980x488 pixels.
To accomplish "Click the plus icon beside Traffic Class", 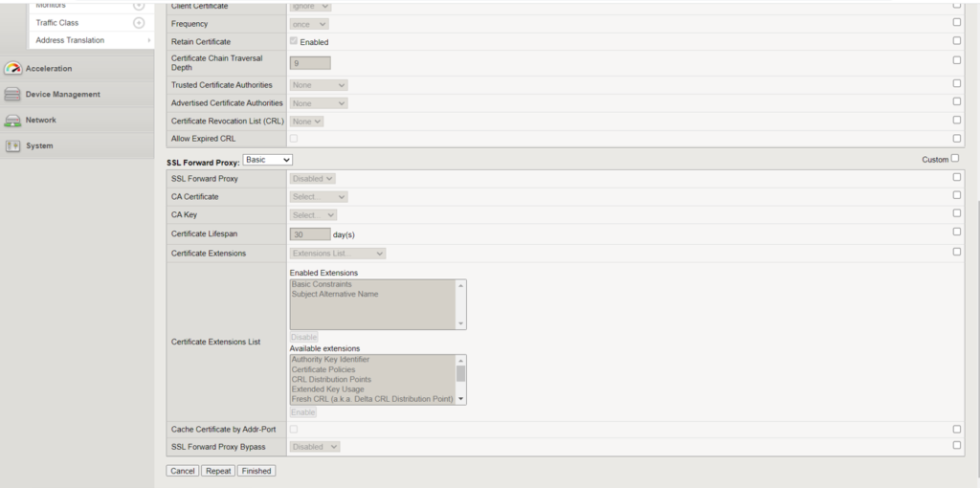I will (x=139, y=22).
